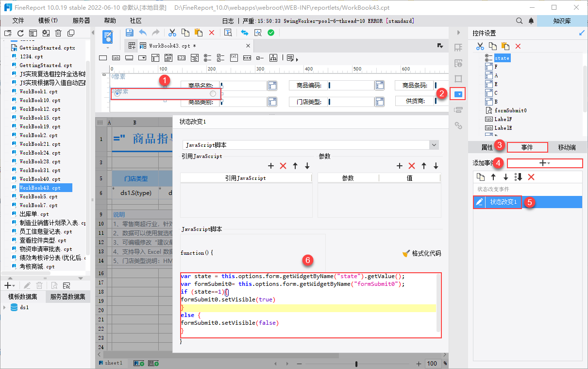Click the Paste icon in main toolbar
Screen dimensions: 588x369
click(x=198, y=33)
